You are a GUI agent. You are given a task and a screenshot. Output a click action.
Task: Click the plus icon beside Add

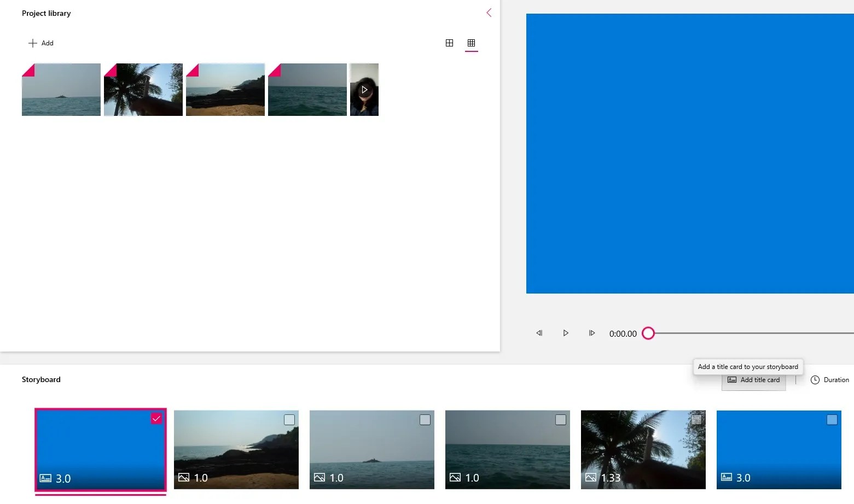[32, 43]
